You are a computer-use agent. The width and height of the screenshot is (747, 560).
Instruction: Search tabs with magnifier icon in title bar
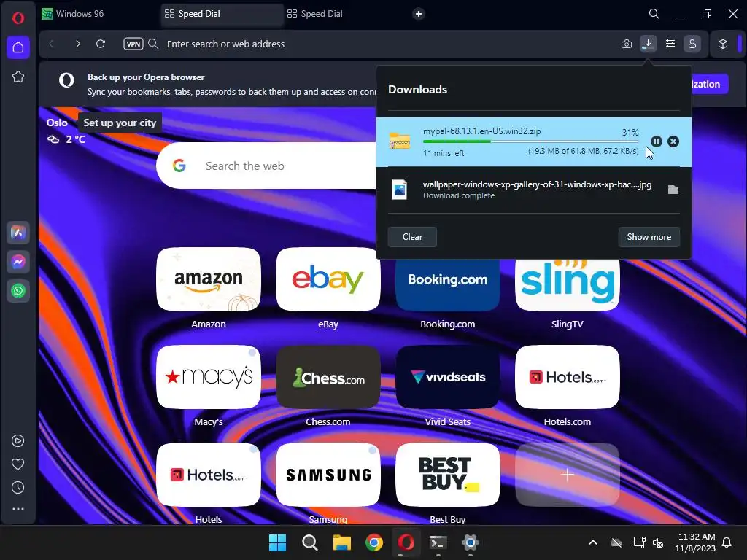654,14
